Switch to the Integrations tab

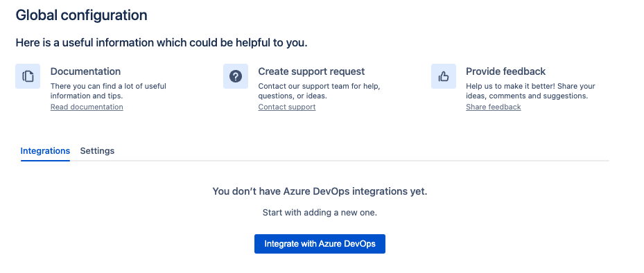45,150
